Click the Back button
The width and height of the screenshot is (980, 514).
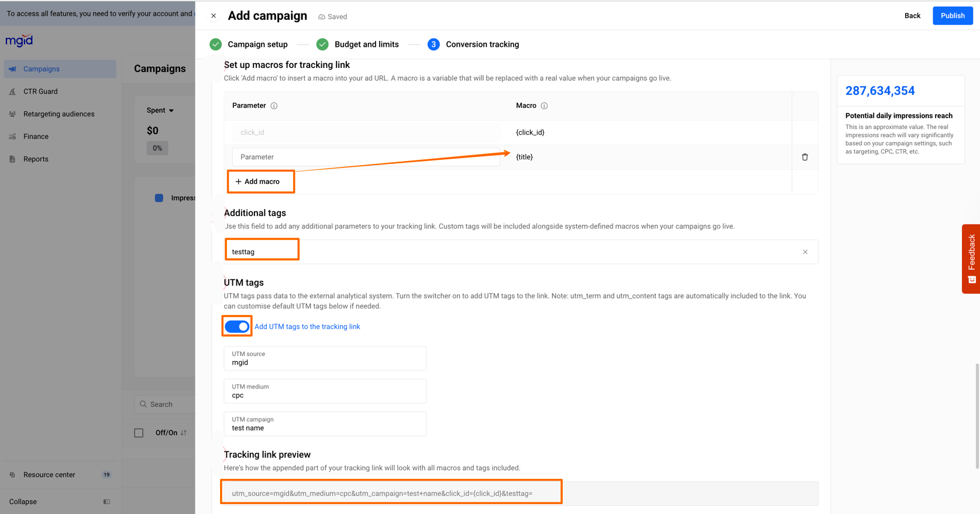[912, 16]
